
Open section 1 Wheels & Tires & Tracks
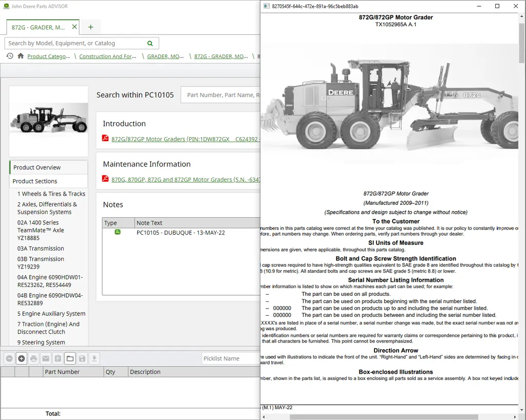(51, 194)
